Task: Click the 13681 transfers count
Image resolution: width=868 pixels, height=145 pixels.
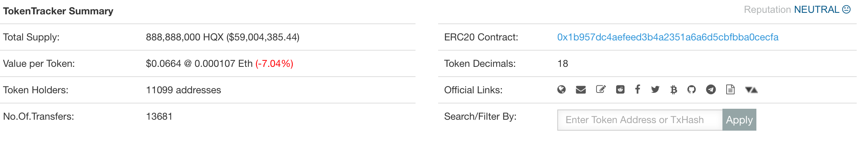Action: 159,116
